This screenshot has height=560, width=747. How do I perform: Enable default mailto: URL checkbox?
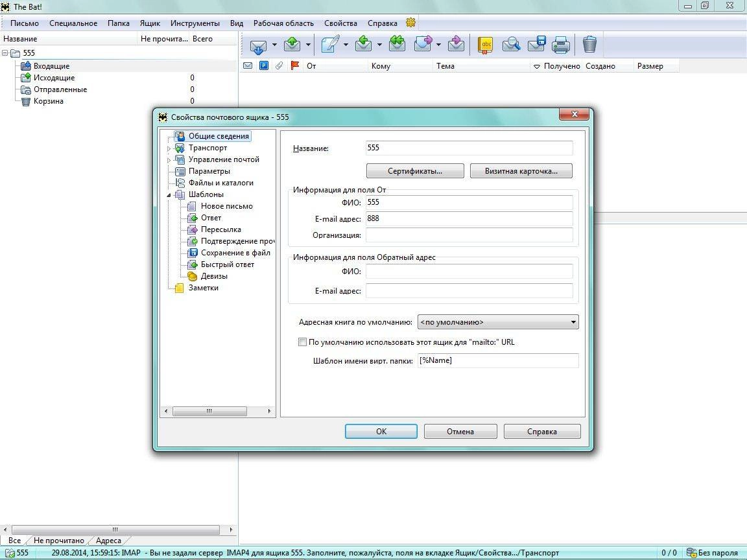coord(302,342)
